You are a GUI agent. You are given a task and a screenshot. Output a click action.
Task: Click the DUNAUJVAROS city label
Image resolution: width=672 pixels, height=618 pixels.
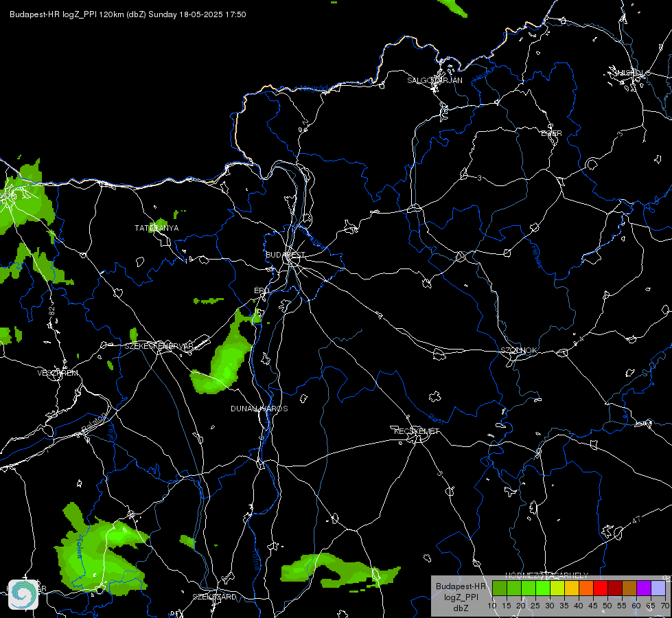click(259, 409)
